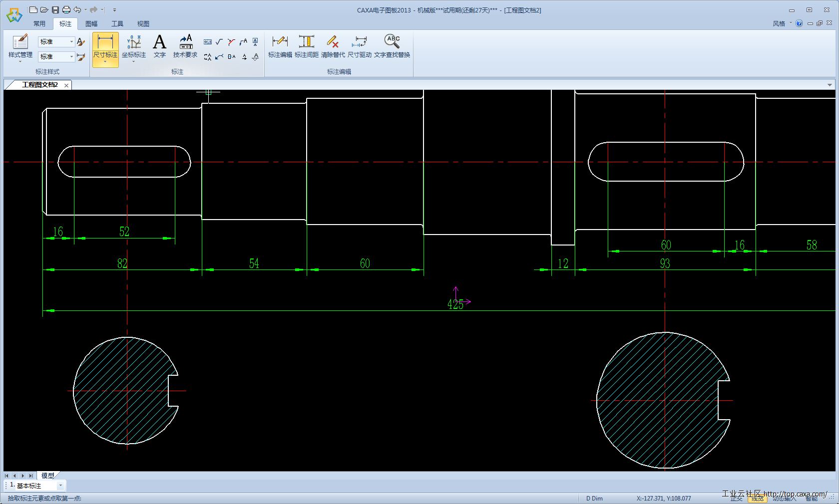Click the Save icon in quick access toolbar

55,9
